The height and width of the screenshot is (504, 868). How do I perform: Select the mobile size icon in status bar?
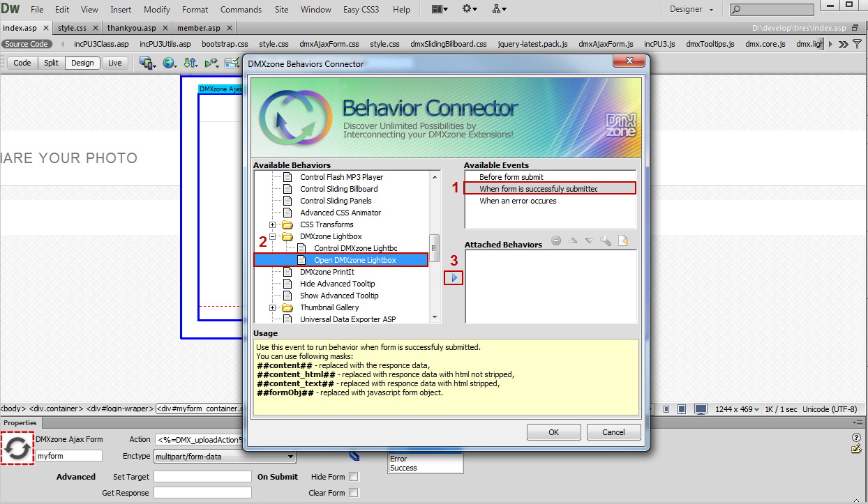[668, 409]
